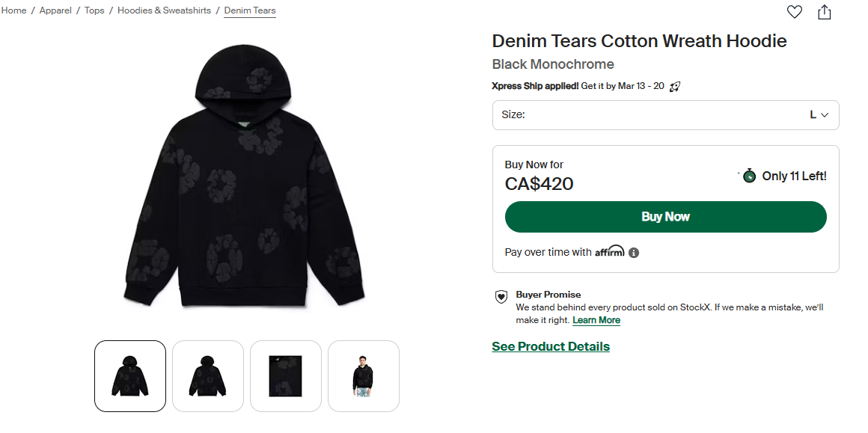Go to the Apparel breadcrumb link
The image size is (868, 433).
coord(55,10)
